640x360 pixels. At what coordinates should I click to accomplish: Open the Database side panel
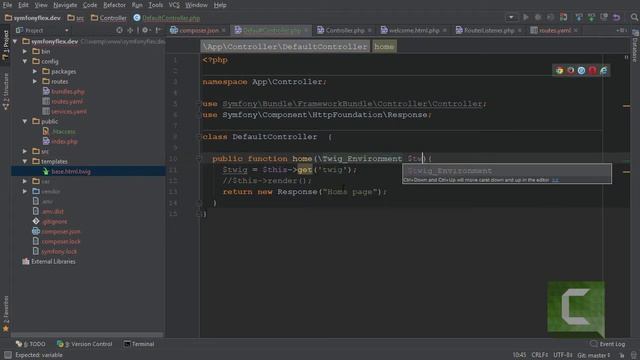(x=636, y=46)
